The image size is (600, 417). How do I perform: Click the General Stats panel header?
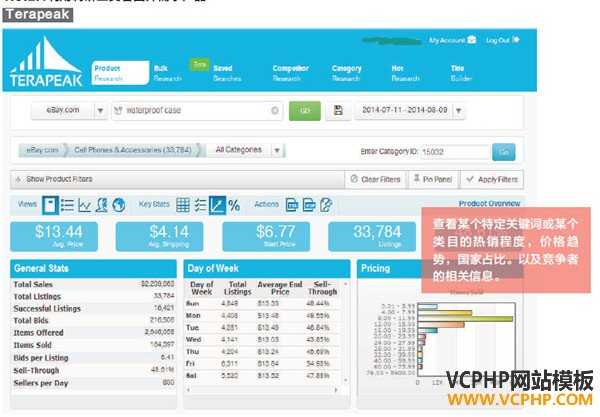point(93,269)
